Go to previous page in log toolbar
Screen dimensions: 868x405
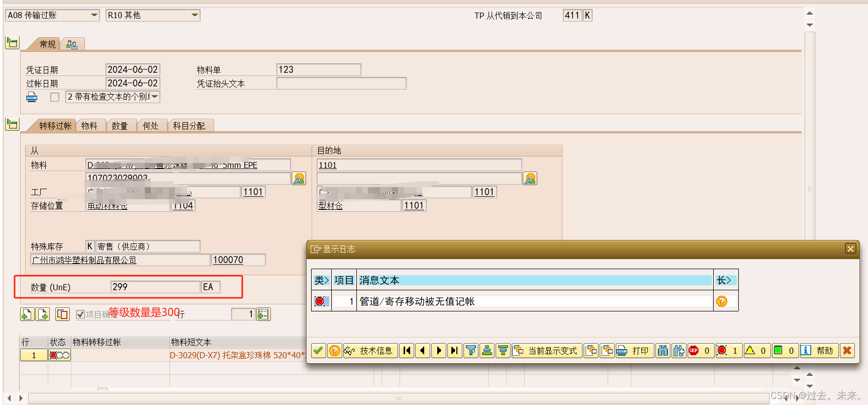(x=423, y=351)
